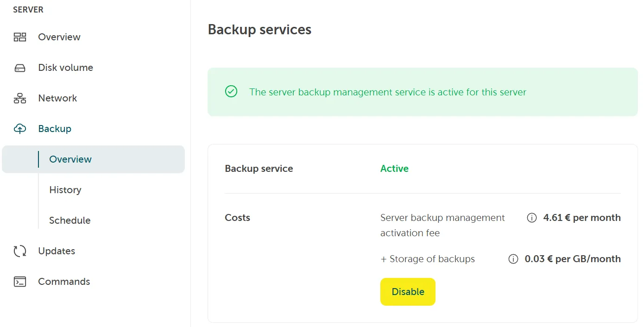Viewport: 644px width, 327px height.
Task: Open Updates from the sidebar
Action: point(56,251)
